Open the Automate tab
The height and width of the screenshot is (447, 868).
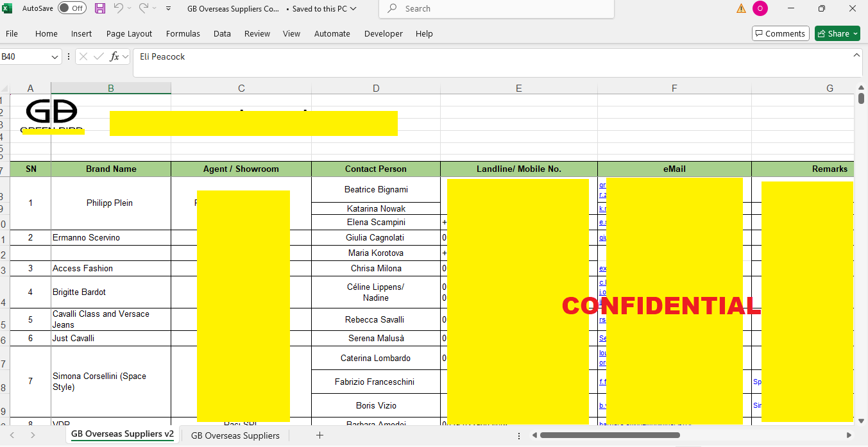(332, 33)
